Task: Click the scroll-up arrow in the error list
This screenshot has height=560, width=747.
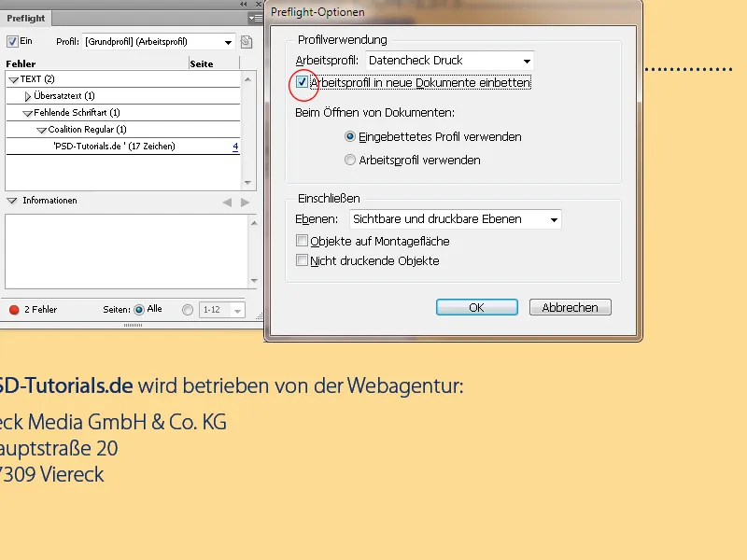Action: click(x=246, y=78)
